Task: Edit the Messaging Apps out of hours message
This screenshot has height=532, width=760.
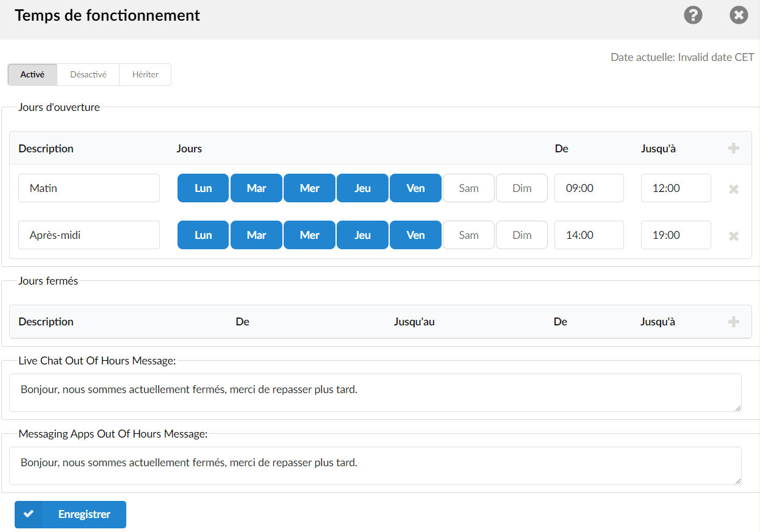Action: coord(375,466)
